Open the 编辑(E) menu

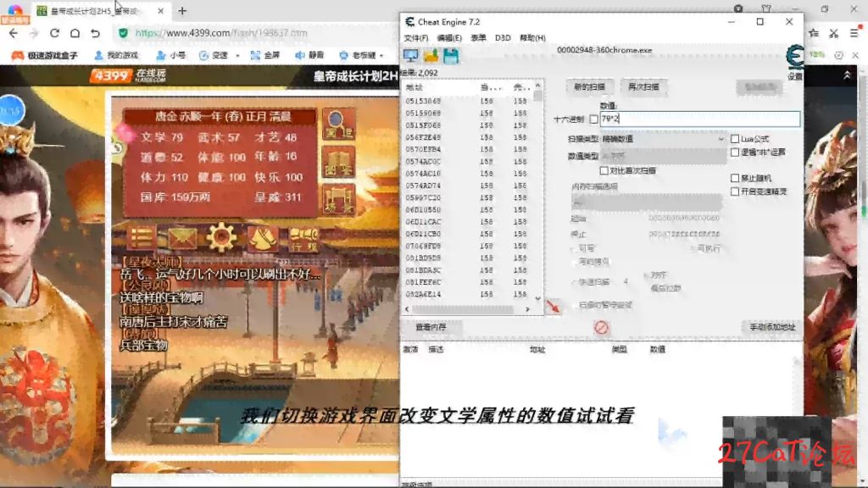click(x=449, y=37)
